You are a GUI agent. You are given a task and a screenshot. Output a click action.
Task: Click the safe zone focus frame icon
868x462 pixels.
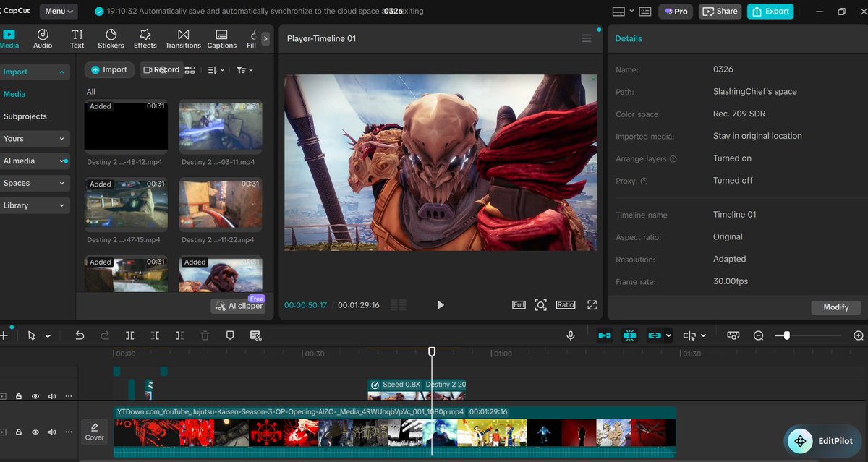540,305
